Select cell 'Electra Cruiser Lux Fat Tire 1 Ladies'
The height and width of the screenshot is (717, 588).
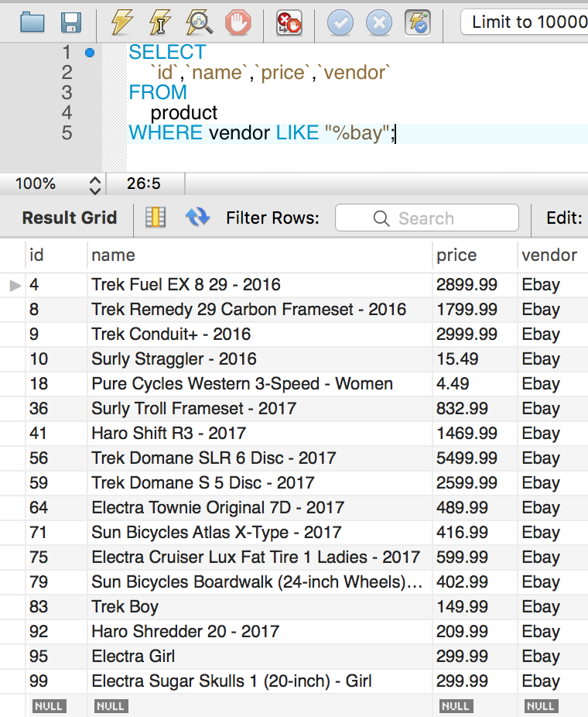(x=259, y=557)
